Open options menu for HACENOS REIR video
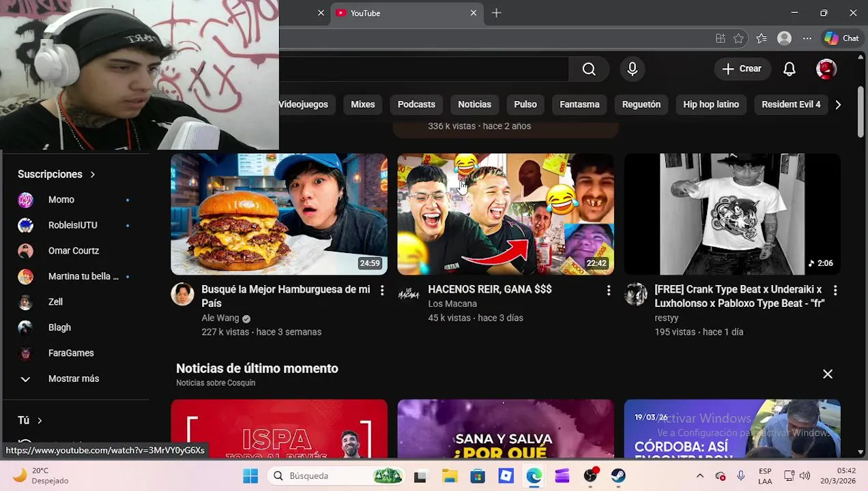The width and height of the screenshot is (868, 491). [x=609, y=291]
